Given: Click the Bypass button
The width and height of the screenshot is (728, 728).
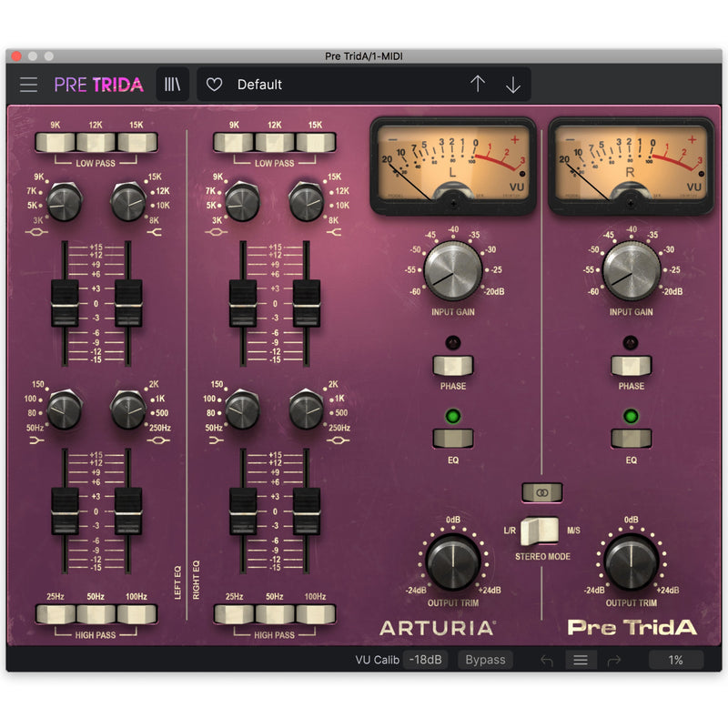Looking at the screenshot, I should [x=485, y=660].
